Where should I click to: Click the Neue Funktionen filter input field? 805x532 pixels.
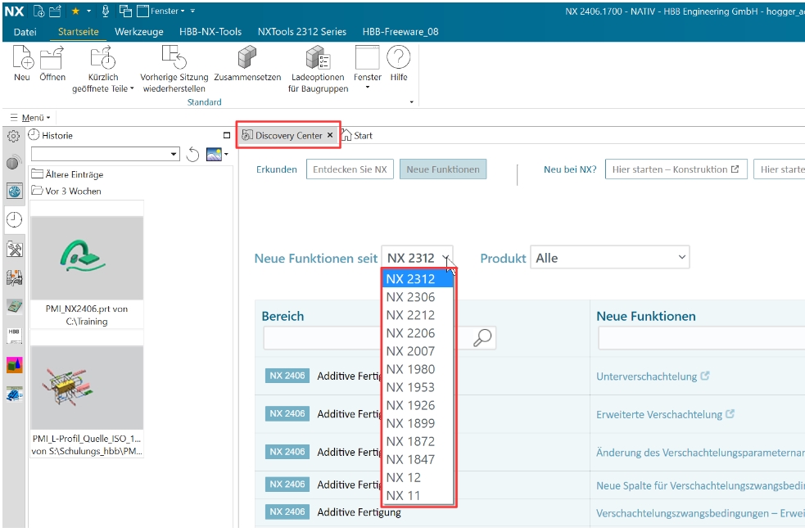(701, 338)
